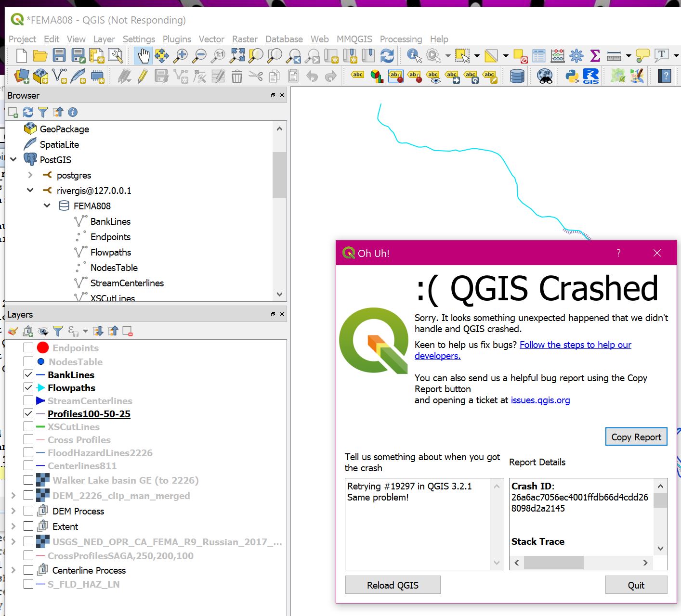Open the attribute table icon

click(539, 56)
